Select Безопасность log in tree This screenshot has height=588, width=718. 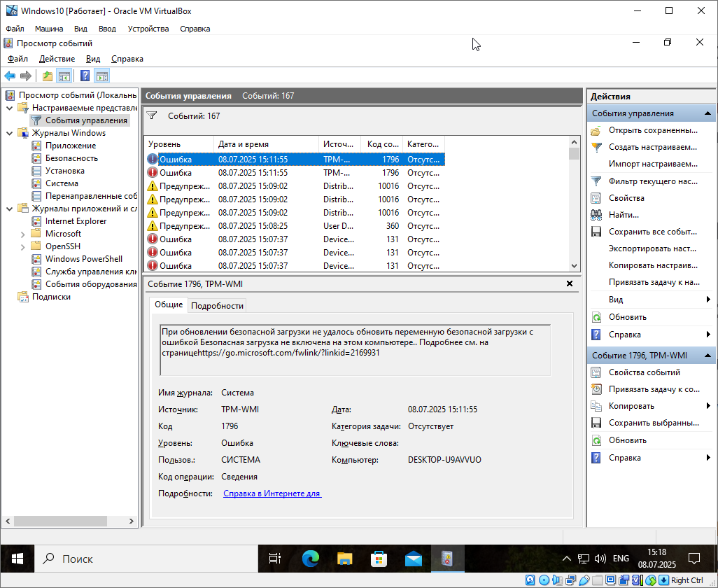click(x=71, y=158)
